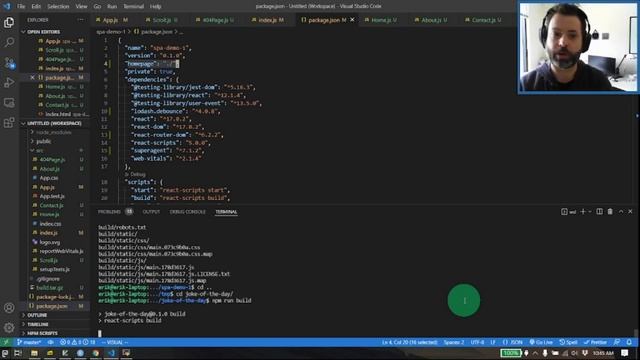The height and width of the screenshot is (360, 640).
Task: Change JSON language mode in status bar
Action: click(x=513, y=342)
